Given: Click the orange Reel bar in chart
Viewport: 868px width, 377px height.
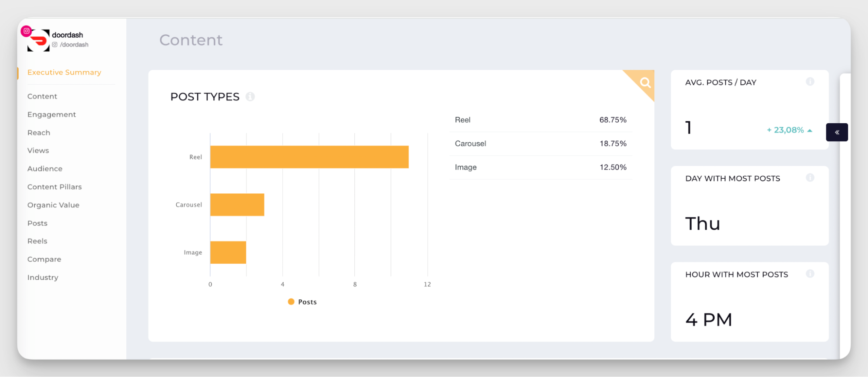Looking at the screenshot, I should pyautogui.click(x=309, y=157).
